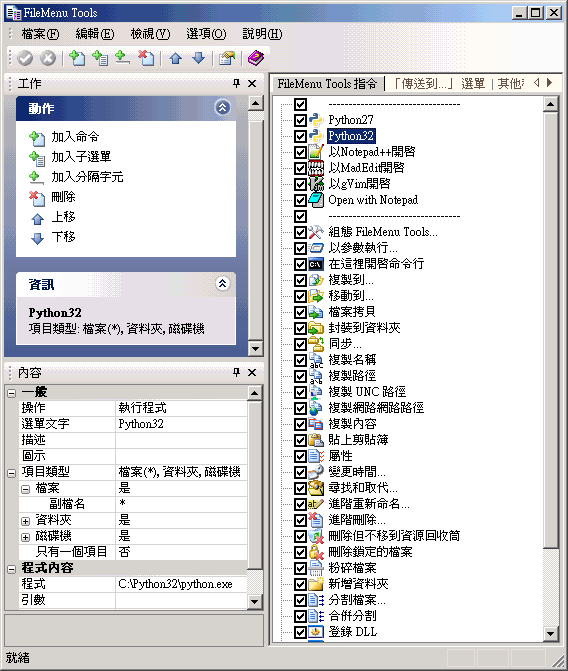Image resolution: width=568 pixels, height=671 pixels.
Task: Click the 刪除鎖定的檔案 lock icon
Action: click(316, 552)
